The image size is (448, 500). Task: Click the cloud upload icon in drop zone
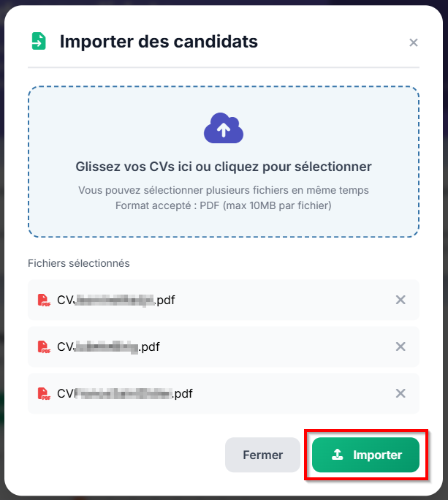(224, 129)
